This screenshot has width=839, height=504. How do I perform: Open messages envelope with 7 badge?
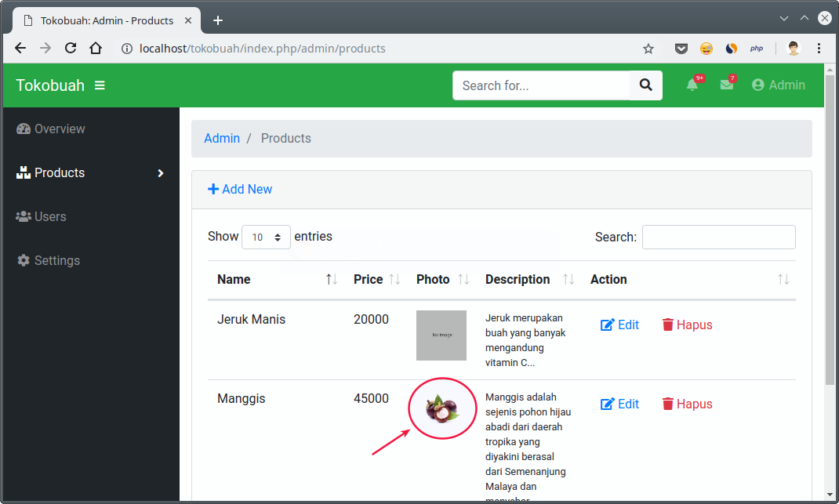(x=727, y=84)
